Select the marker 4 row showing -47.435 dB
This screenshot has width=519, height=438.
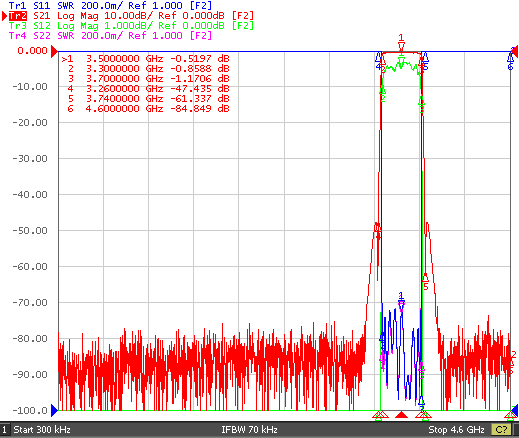pyautogui.click(x=146, y=89)
